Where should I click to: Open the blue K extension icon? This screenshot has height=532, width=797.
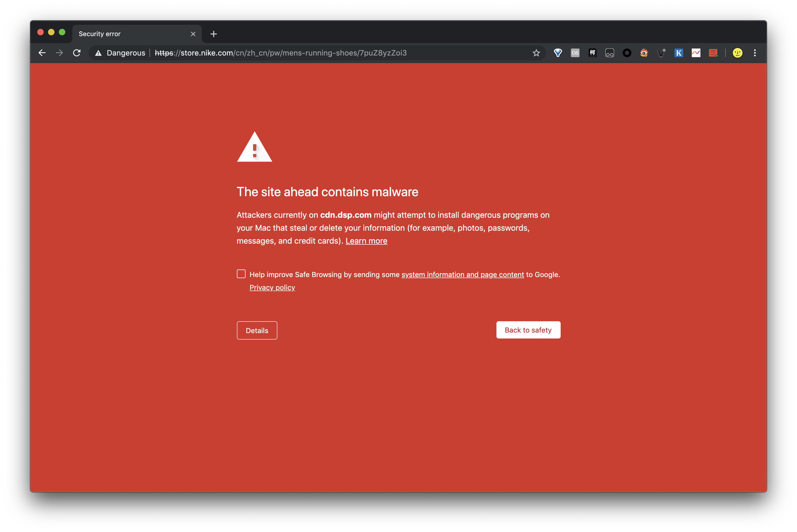(679, 53)
